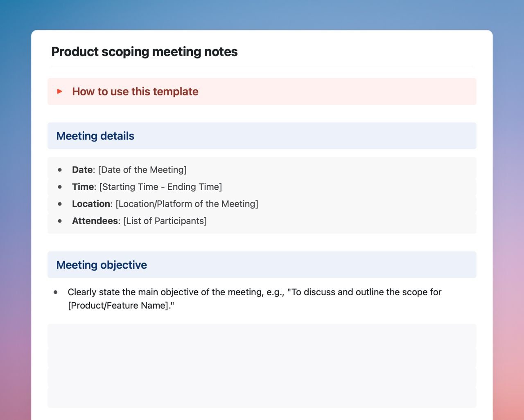Click the bullet point beside Date
Image resolution: width=524 pixels, height=420 pixels.
point(61,169)
